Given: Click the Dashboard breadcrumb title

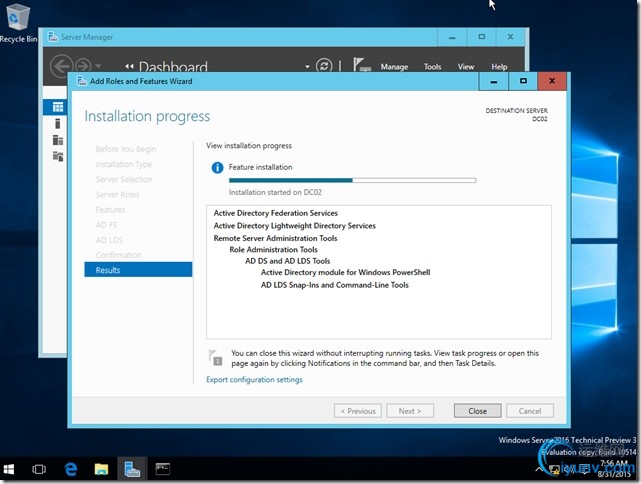Looking at the screenshot, I should pos(173,67).
